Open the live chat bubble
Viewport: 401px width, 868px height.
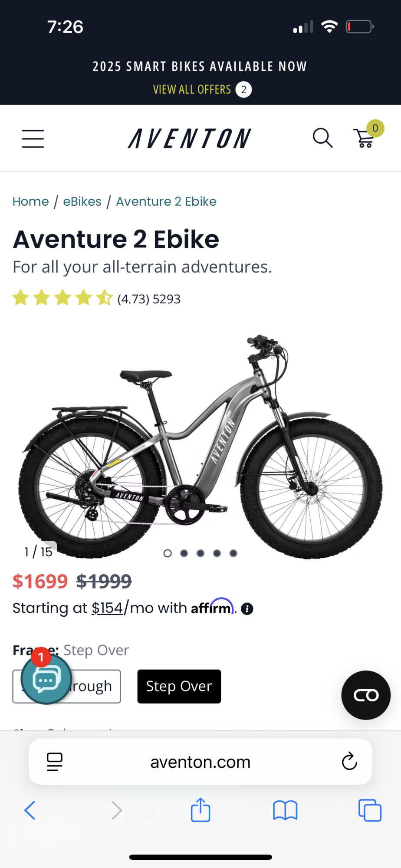tap(46, 679)
